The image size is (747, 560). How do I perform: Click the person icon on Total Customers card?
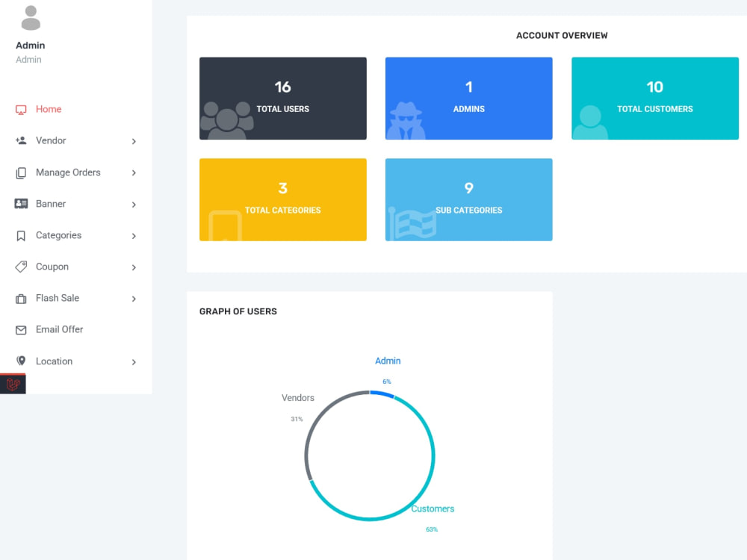coord(590,122)
